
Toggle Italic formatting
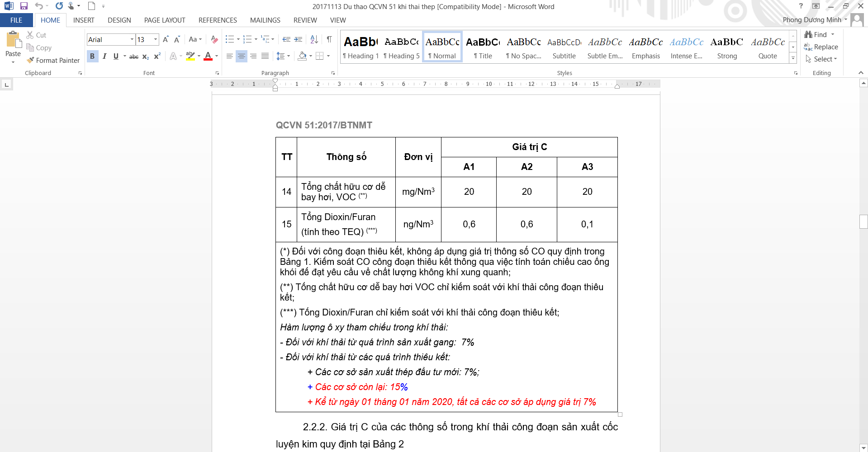104,56
